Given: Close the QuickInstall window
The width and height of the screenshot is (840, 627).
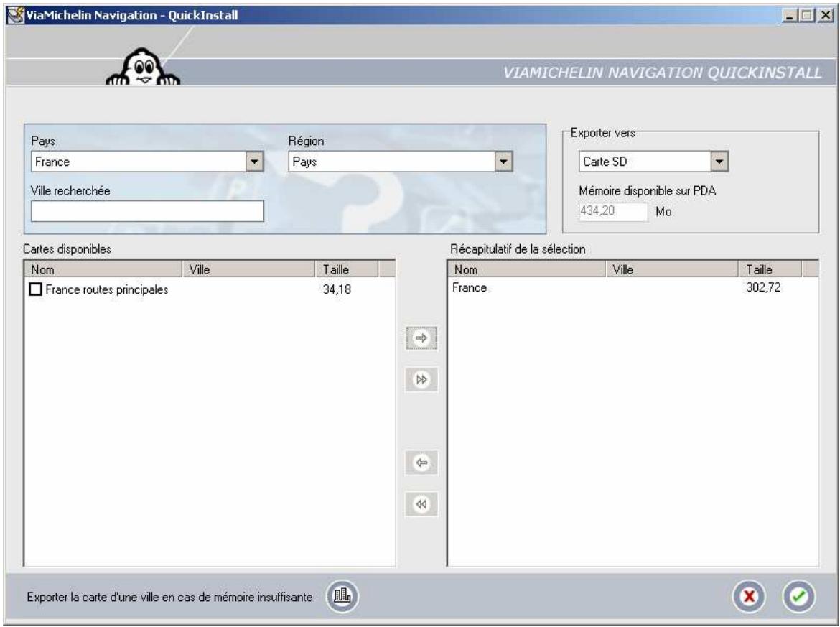Looking at the screenshot, I should (x=826, y=16).
